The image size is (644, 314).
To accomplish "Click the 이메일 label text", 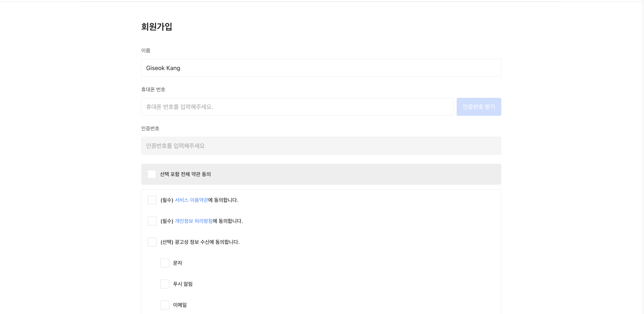I will point(180,305).
